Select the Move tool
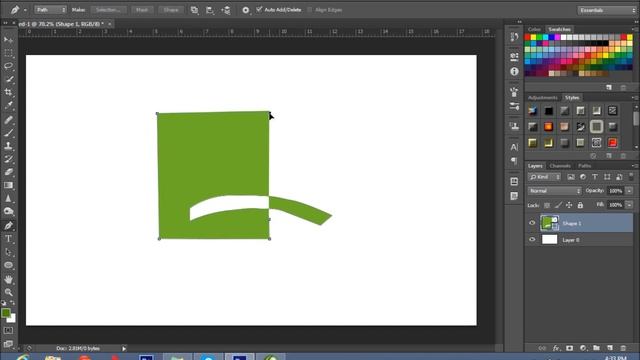The height and width of the screenshot is (360, 640). tap(8, 40)
